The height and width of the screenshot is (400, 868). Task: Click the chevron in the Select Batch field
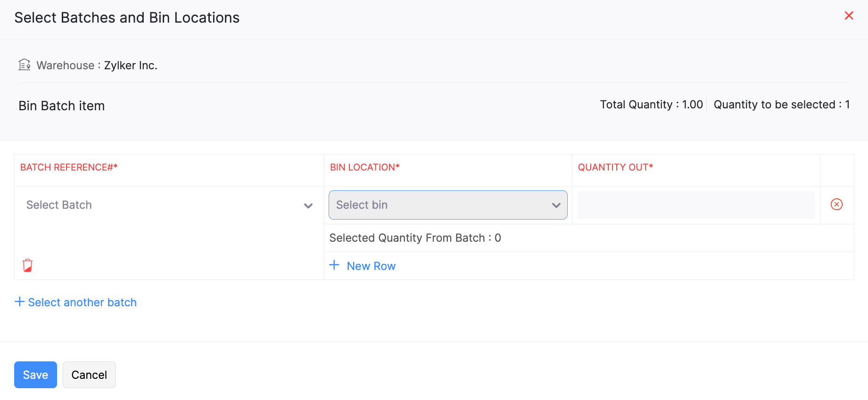pos(308,206)
